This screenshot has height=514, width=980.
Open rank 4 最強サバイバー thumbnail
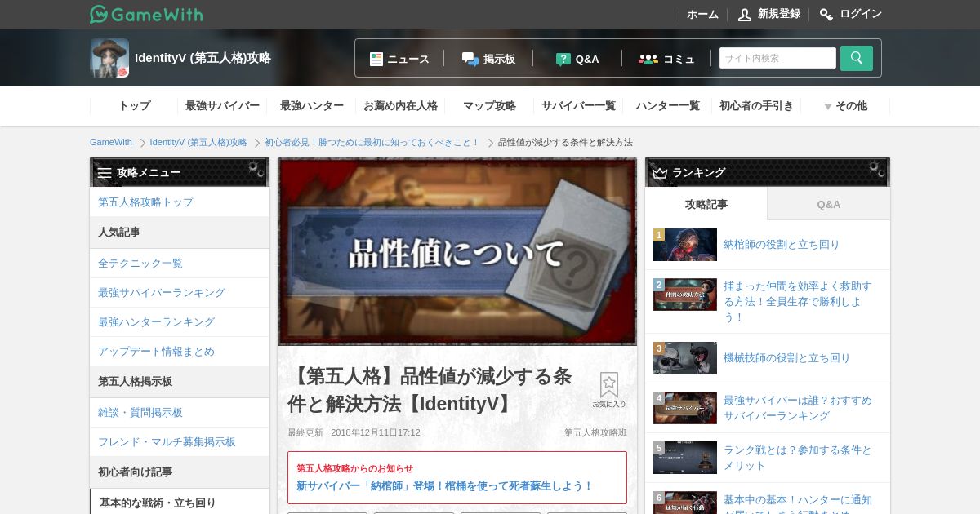coord(685,408)
